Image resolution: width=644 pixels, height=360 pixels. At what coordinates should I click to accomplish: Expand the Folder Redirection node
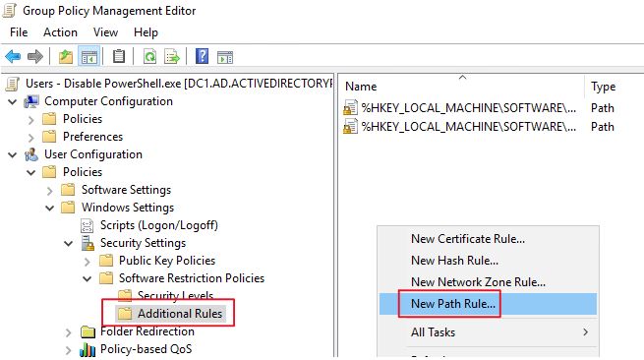click(69, 332)
